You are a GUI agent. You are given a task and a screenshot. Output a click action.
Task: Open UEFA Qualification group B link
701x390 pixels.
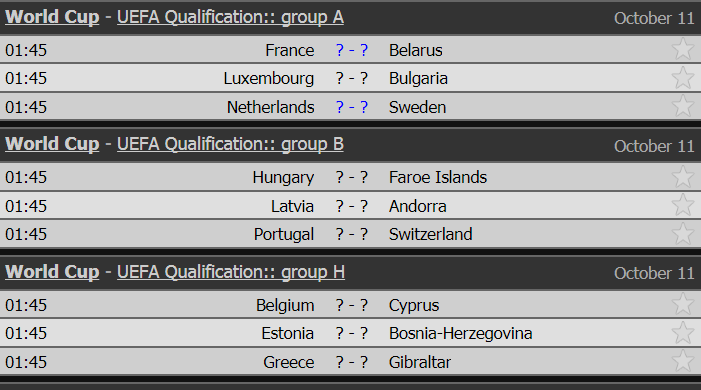click(x=230, y=144)
